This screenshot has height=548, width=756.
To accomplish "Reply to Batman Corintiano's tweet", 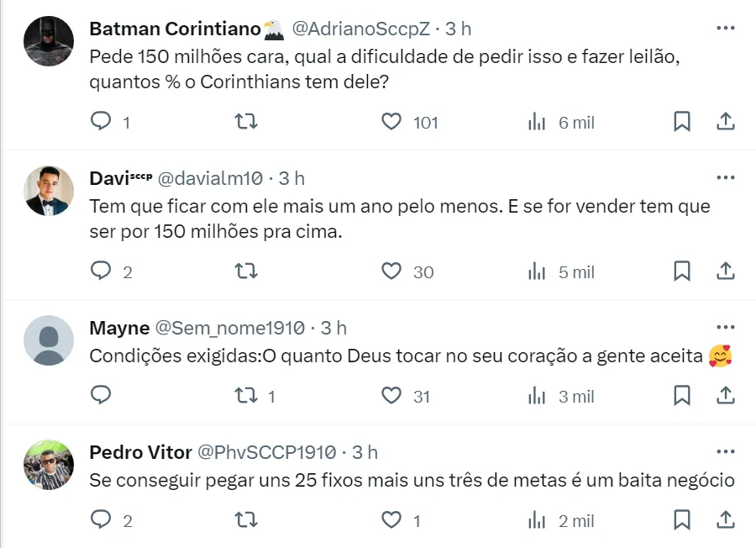I will pyautogui.click(x=101, y=122).
